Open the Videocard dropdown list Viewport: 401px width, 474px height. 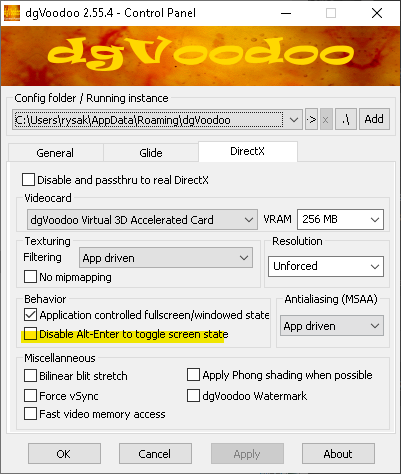coord(142,220)
